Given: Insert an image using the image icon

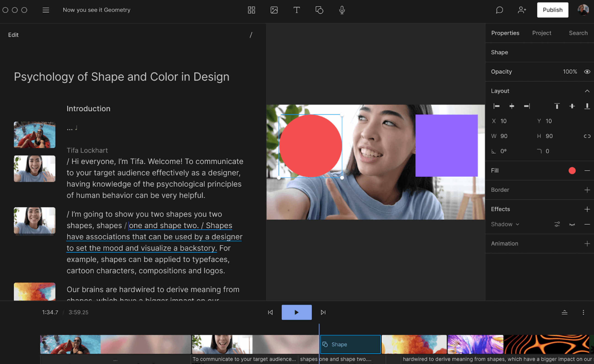Looking at the screenshot, I should pos(274,10).
